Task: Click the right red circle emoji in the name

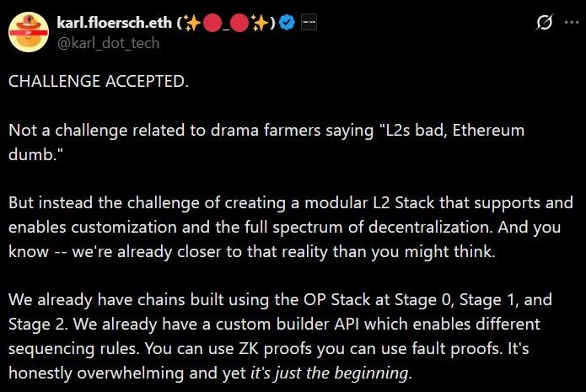Action: click(242, 24)
